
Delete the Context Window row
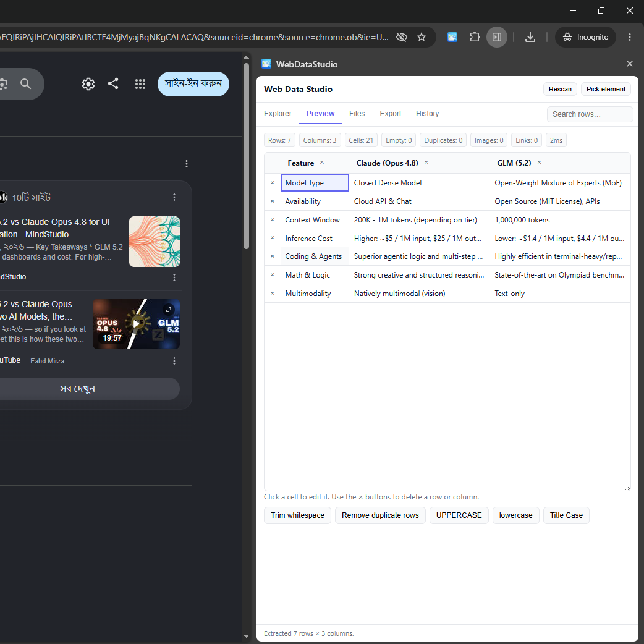click(273, 220)
